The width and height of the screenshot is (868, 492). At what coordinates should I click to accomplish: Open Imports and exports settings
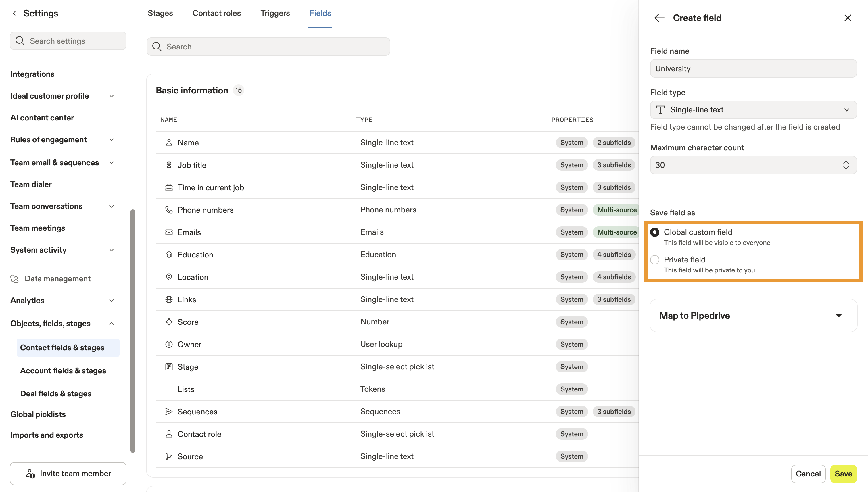pyautogui.click(x=47, y=435)
